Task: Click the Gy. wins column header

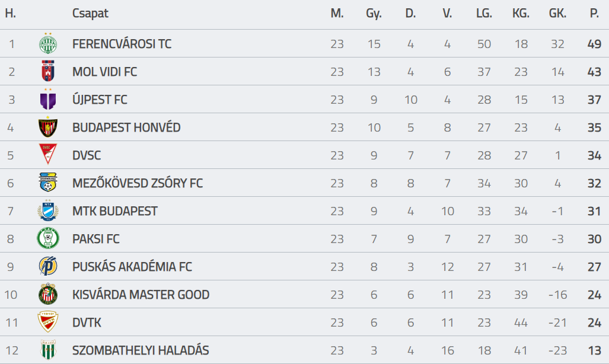Action: [374, 14]
